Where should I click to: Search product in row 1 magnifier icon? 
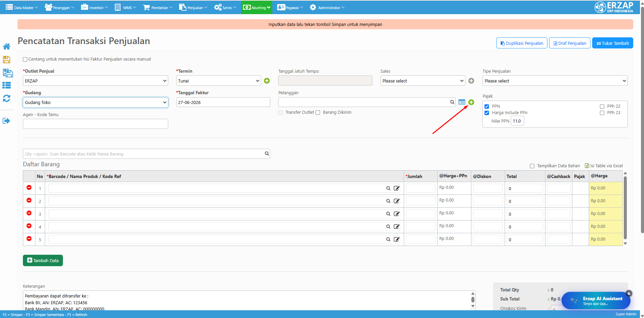coord(388,188)
